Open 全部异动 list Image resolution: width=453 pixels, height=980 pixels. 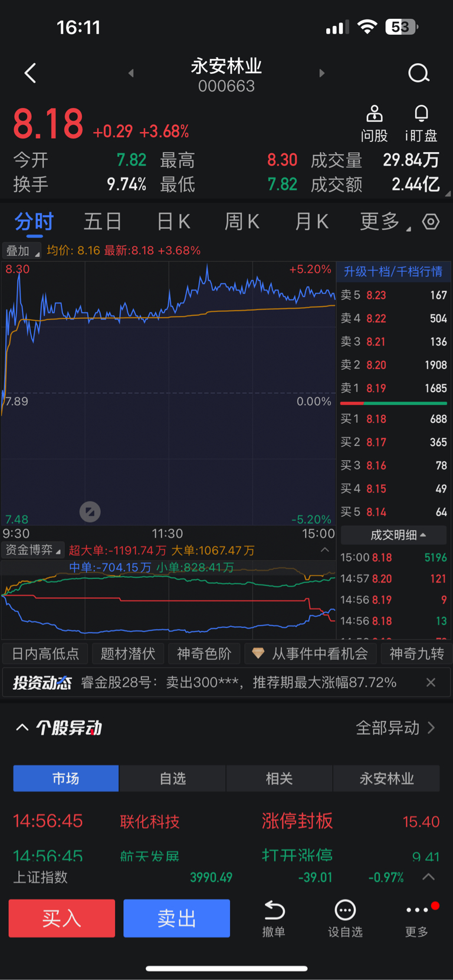[395, 728]
